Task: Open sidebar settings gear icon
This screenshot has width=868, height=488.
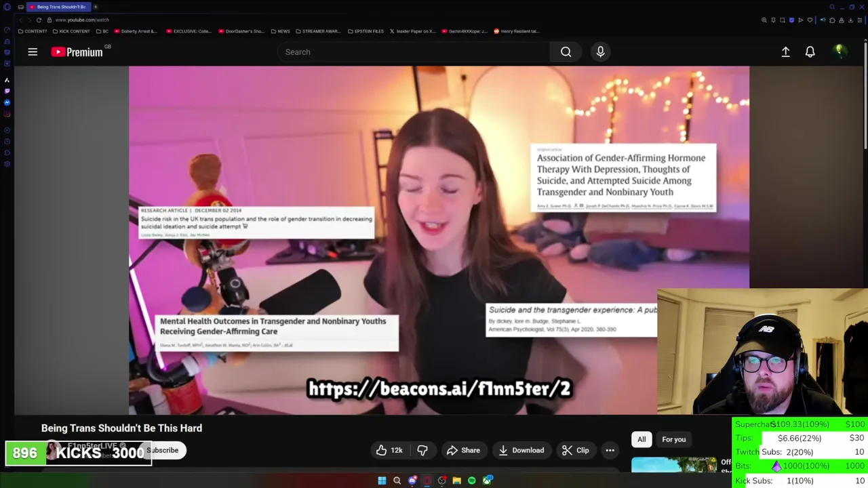Action: [x=7, y=163]
